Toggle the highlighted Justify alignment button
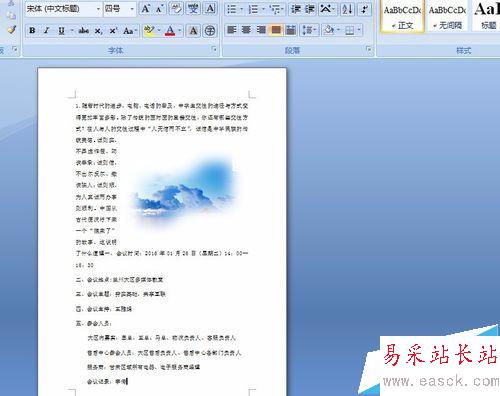500x396 pixels. coord(276,30)
